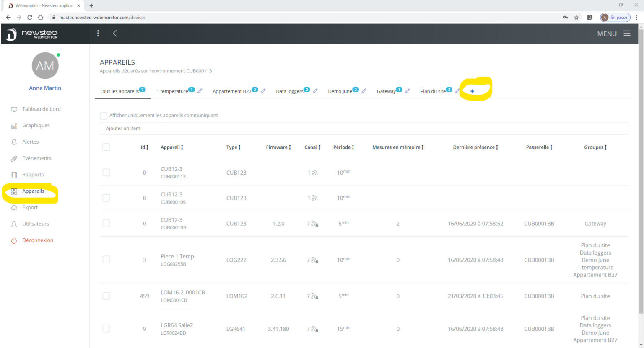This screenshot has height=348, width=644.
Task: Click the AM user avatar
Action: point(45,66)
